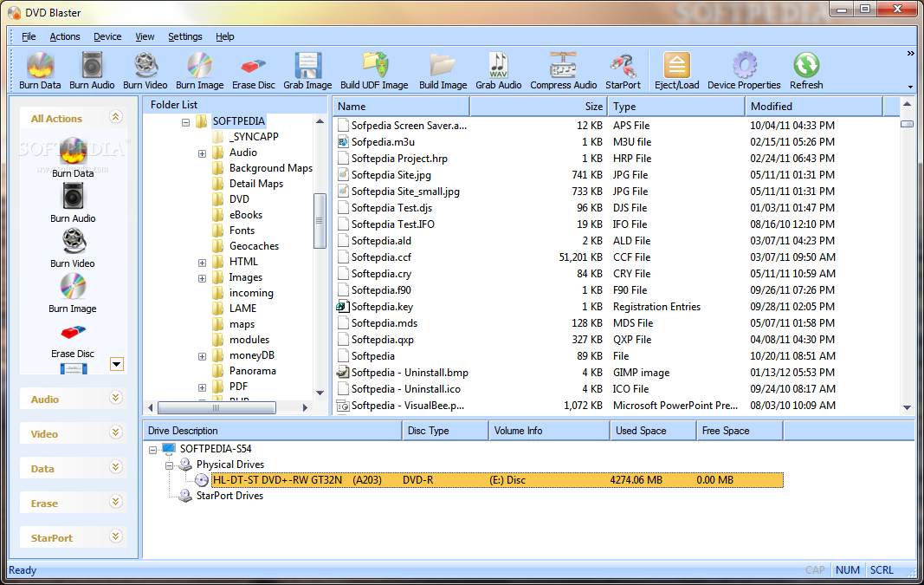This screenshot has height=585, width=924.
Task: Select the Panorama folder
Action: pyautogui.click(x=252, y=371)
